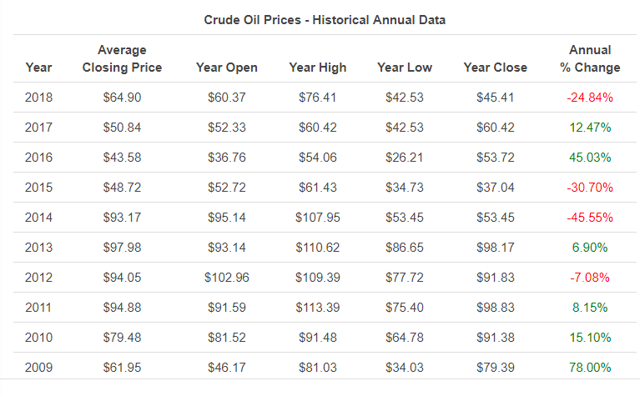Click the 78.00% annual change value
This screenshot has height=396, width=640.
590,367
